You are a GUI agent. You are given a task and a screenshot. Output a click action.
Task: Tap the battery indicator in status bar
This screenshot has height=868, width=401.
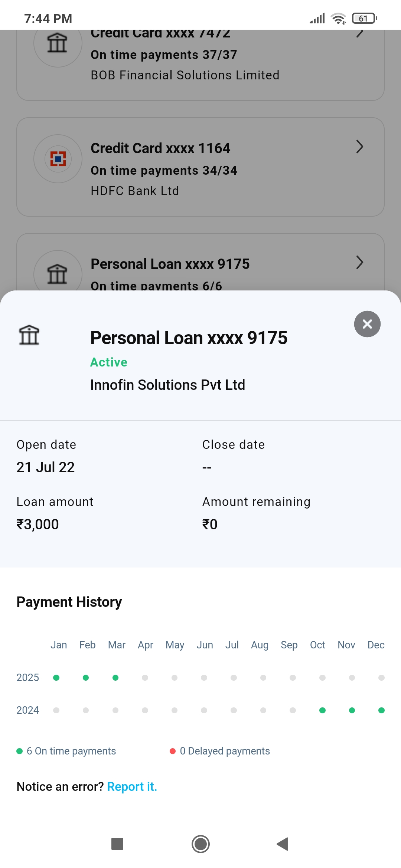[364, 18]
